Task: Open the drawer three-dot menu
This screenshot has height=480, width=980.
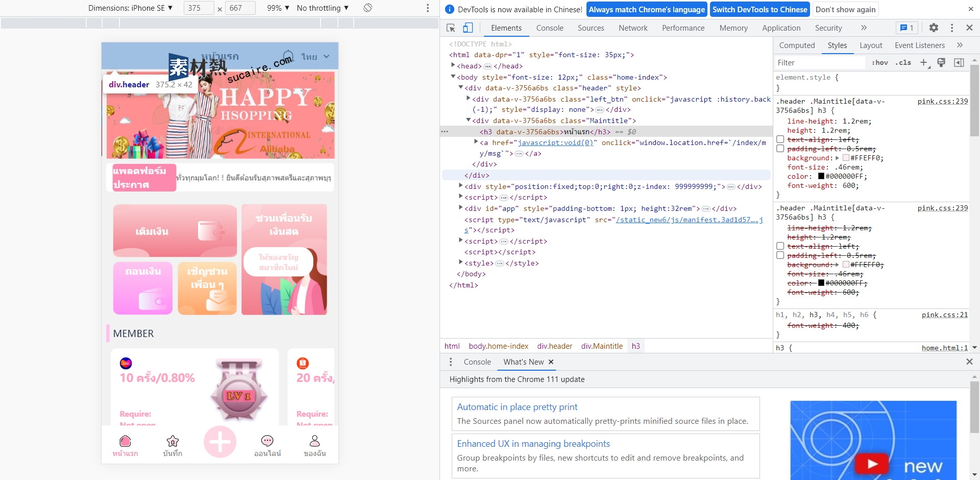Action: pyautogui.click(x=450, y=362)
